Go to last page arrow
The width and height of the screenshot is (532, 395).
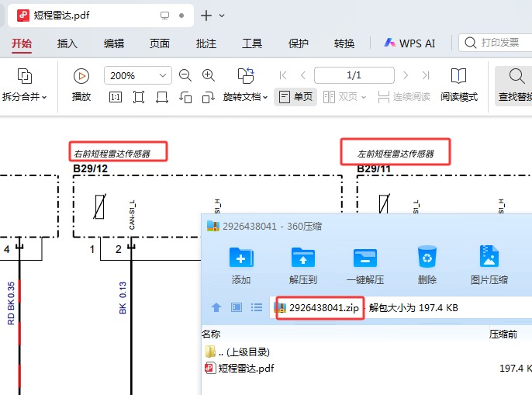pyautogui.click(x=426, y=75)
